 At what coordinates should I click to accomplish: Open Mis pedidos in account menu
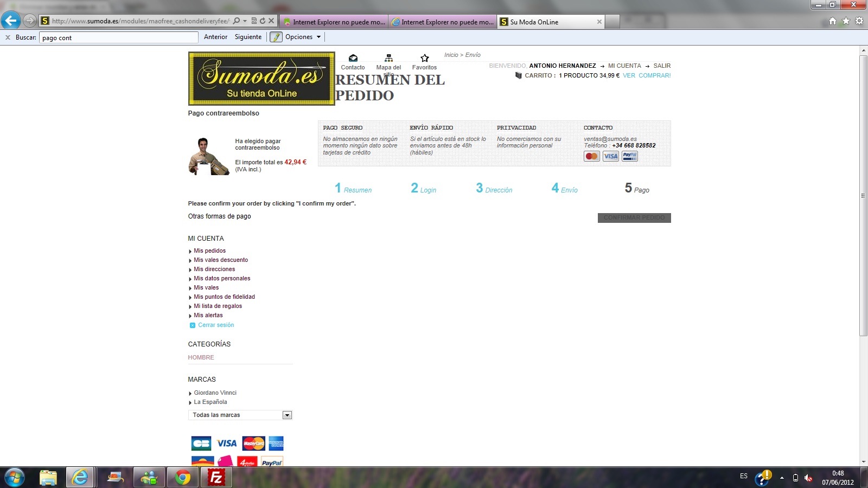click(209, 251)
